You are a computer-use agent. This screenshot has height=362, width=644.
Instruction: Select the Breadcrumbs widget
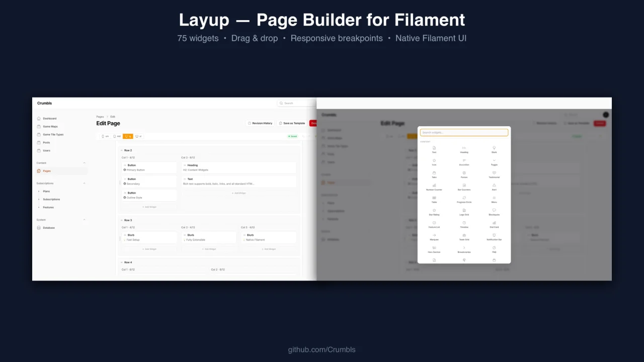[x=463, y=250]
